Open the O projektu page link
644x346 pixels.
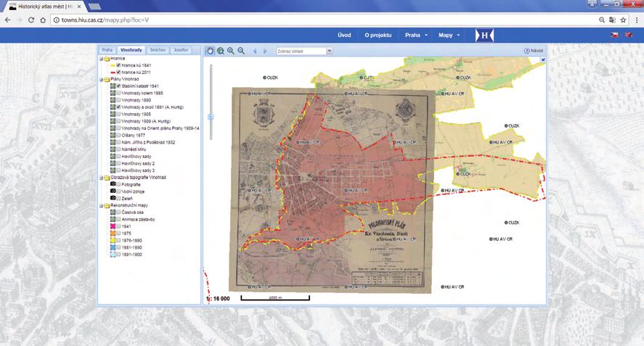378,36
